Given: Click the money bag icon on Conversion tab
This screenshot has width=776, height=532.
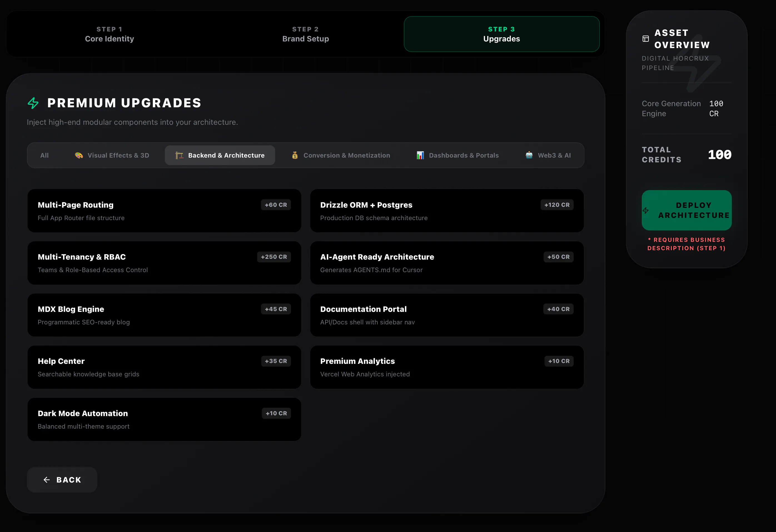Looking at the screenshot, I should coord(295,155).
